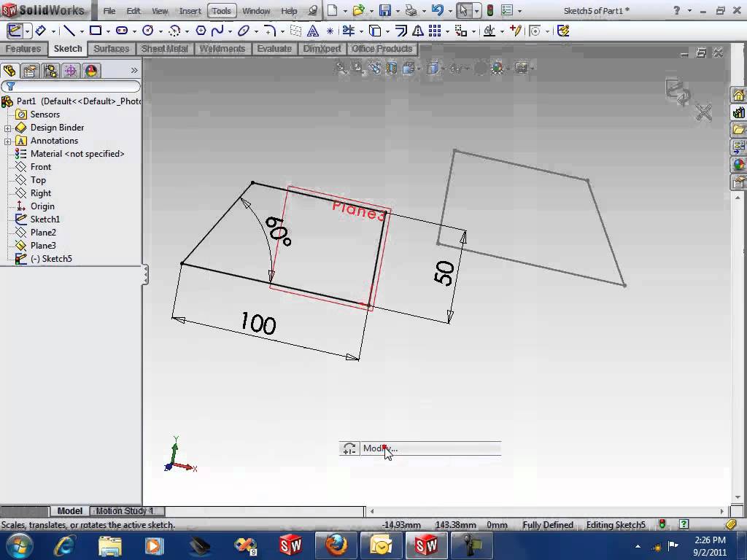Select the Ellipse sketch tool

coord(245,31)
